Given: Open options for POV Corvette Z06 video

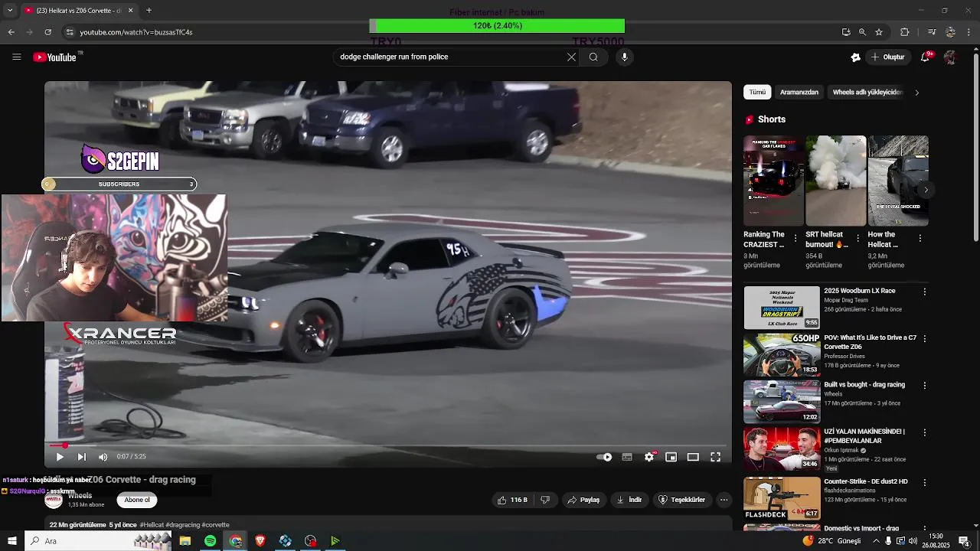Looking at the screenshot, I should click(x=925, y=338).
